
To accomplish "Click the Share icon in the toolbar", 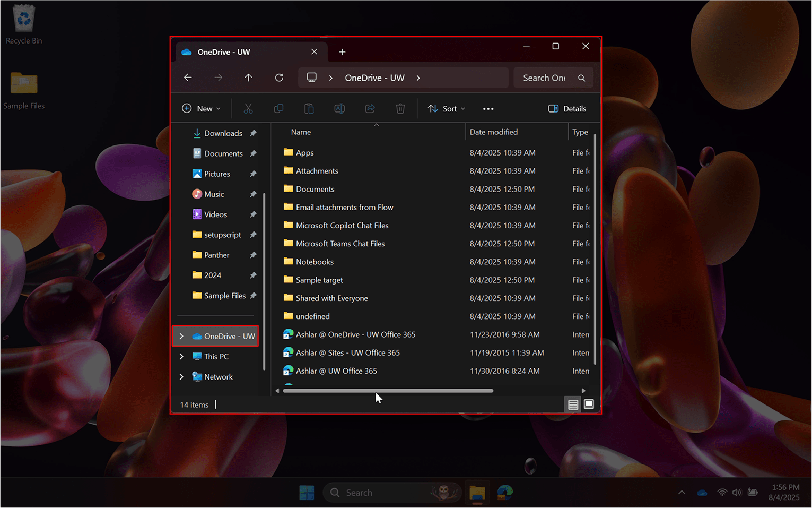I will click(x=370, y=108).
